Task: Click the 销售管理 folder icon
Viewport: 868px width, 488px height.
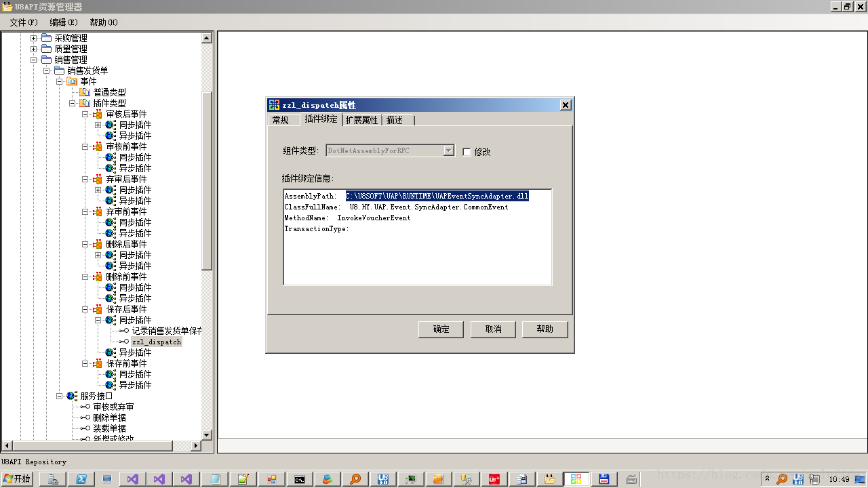Action: click(x=46, y=60)
